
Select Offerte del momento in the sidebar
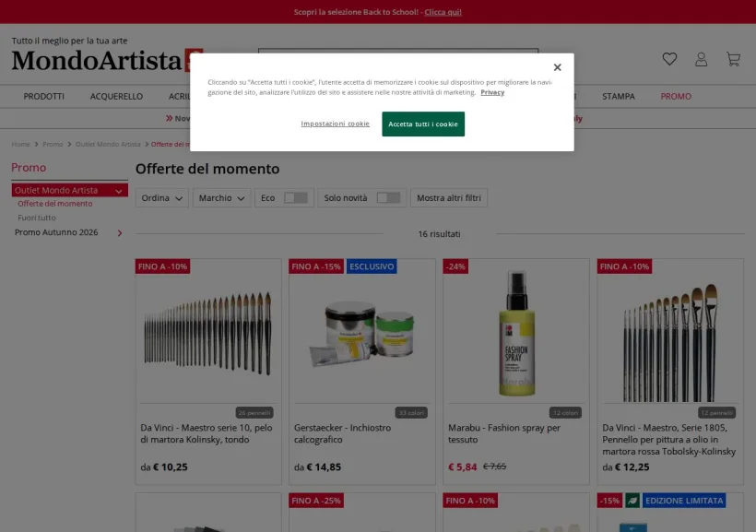click(x=55, y=204)
